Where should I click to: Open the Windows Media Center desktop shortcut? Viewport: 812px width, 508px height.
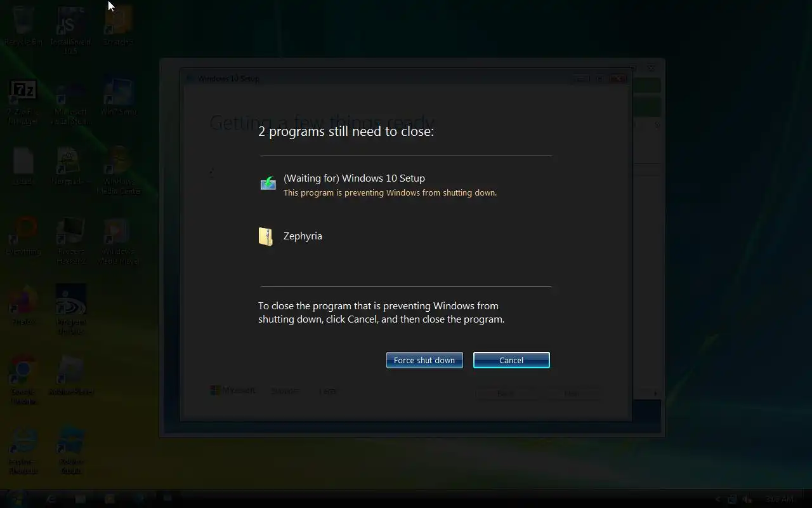tap(118, 171)
